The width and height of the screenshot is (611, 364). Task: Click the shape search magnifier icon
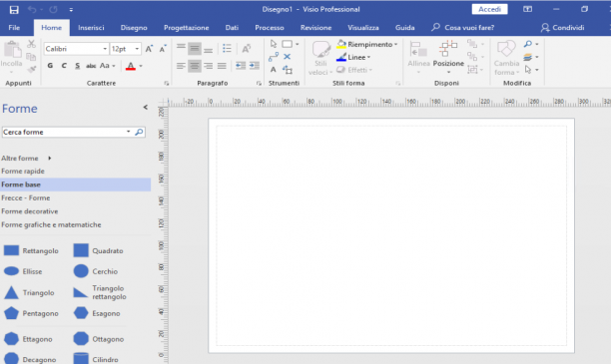pyautogui.click(x=139, y=132)
